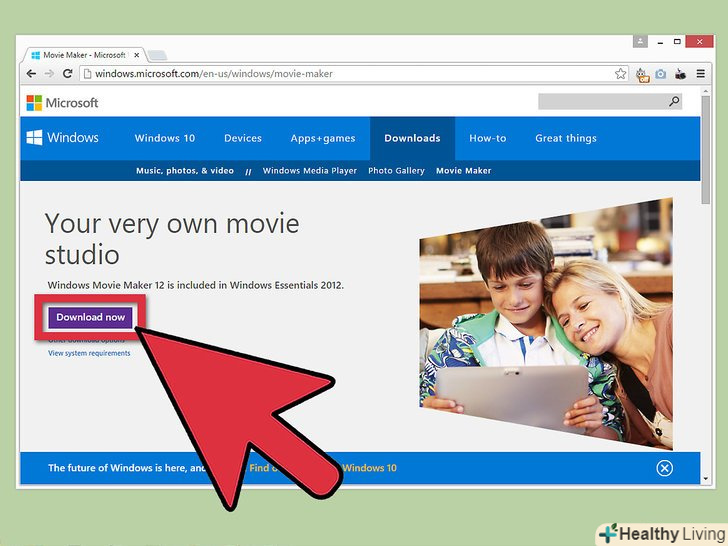Go to the Apps+games section

[323, 138]
